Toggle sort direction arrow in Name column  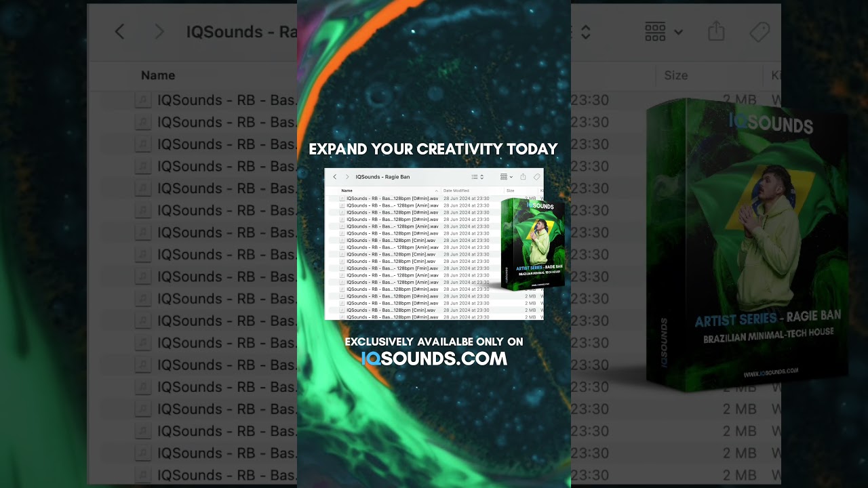coord(436,191)
